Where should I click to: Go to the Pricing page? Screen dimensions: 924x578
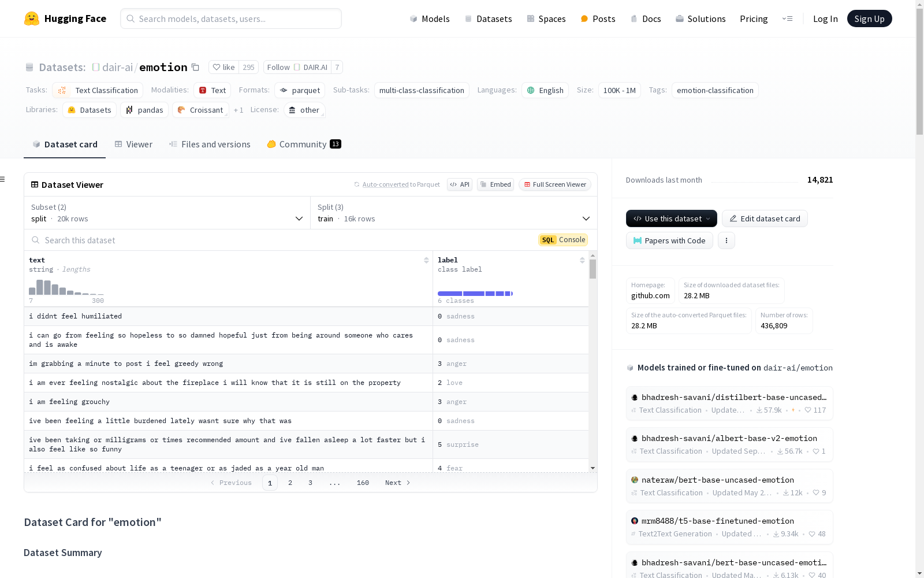click(x=754, y=18)
